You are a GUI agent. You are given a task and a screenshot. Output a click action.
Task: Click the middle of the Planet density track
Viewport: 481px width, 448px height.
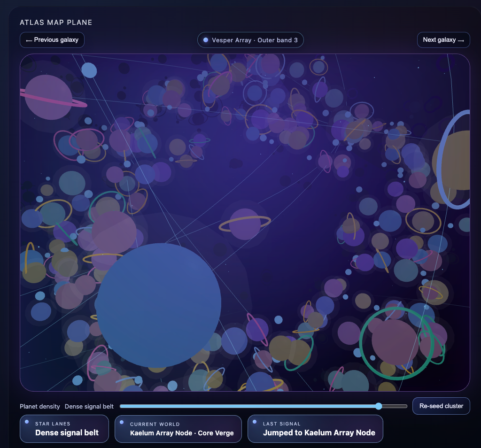click(x=264, y=406)
